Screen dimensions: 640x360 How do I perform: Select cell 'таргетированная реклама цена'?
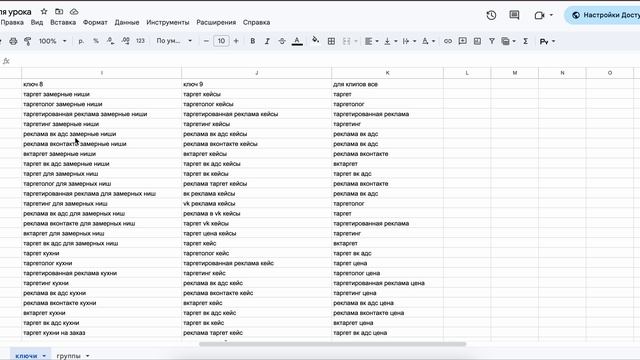point(387,283)
